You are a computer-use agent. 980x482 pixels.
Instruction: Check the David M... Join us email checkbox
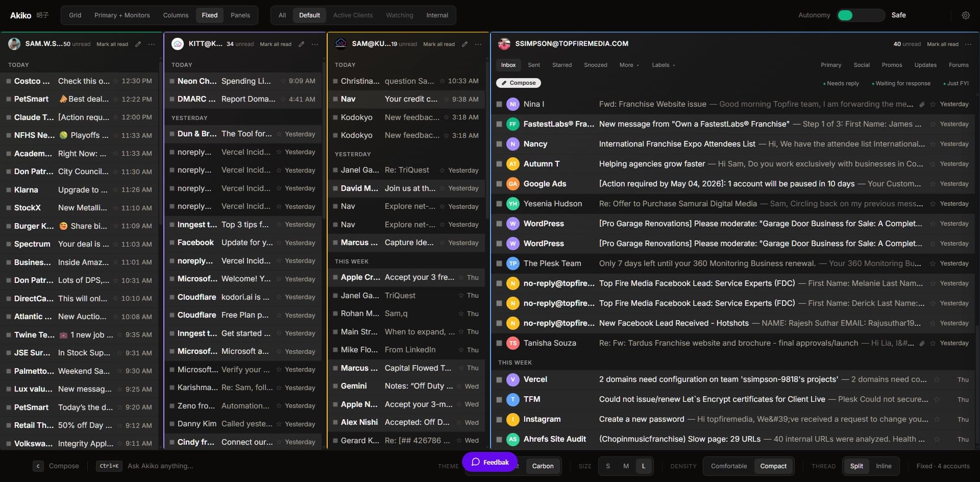click(335, 188)
